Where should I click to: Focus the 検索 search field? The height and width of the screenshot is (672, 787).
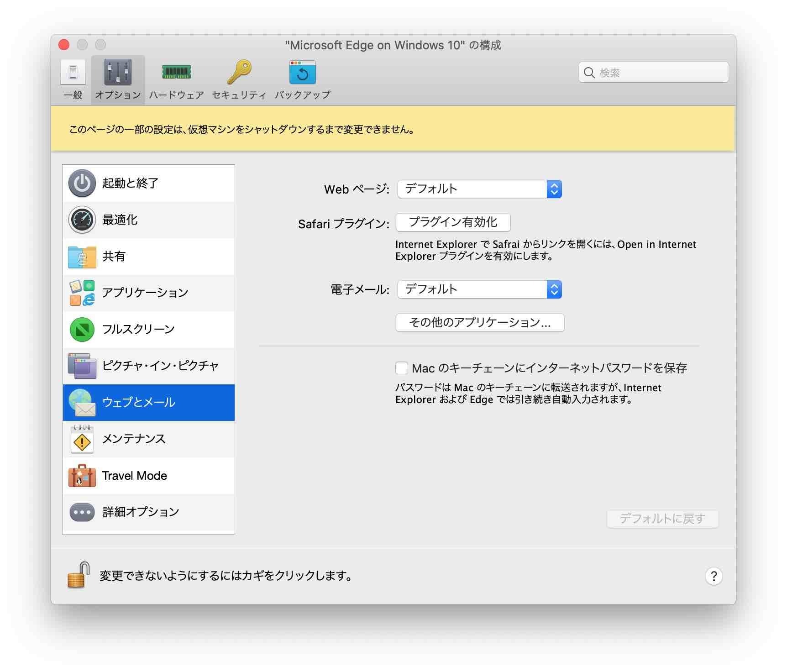pyautogui.click(x=653, y=73)
